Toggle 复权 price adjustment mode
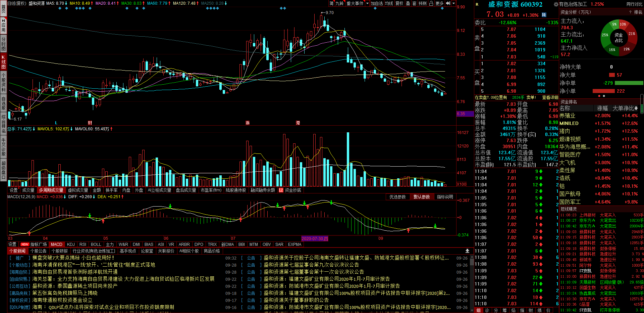The height and width of the screenshot is (313, 644). pyautogui.click(x=399, y=3)
